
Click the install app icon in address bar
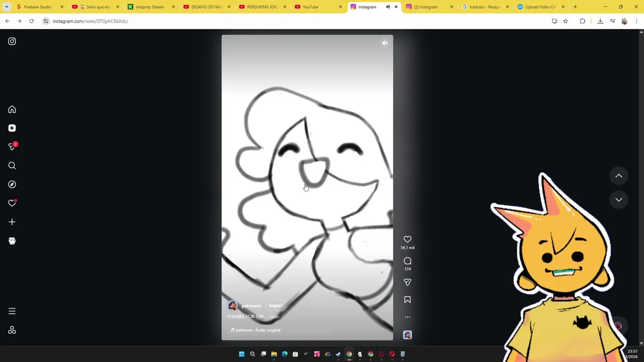tap(554, 21)
